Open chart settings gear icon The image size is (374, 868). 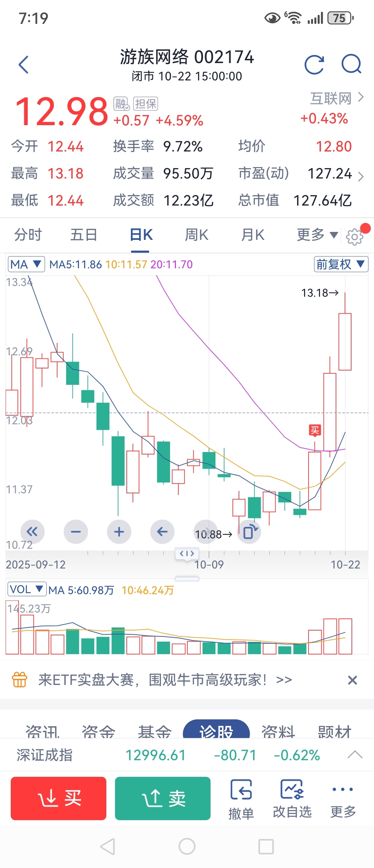[354, 237]
